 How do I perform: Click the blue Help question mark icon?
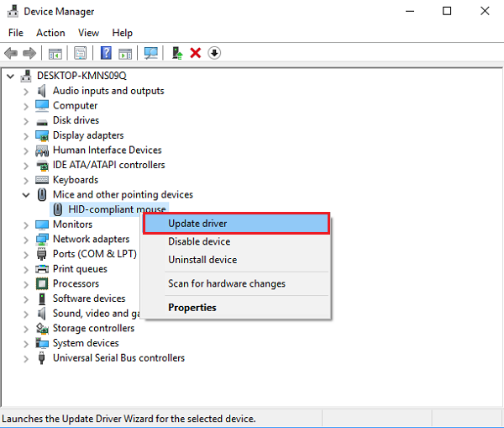point(106,53)
